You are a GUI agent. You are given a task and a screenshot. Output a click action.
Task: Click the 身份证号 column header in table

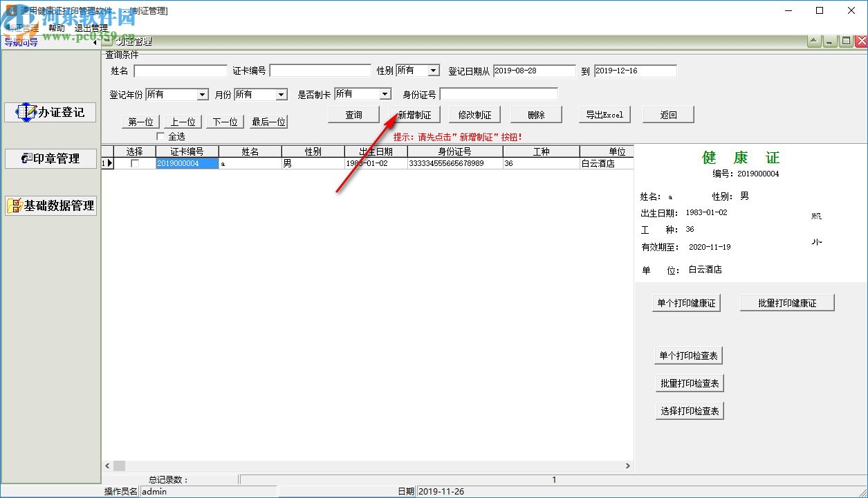click(455, 151)
